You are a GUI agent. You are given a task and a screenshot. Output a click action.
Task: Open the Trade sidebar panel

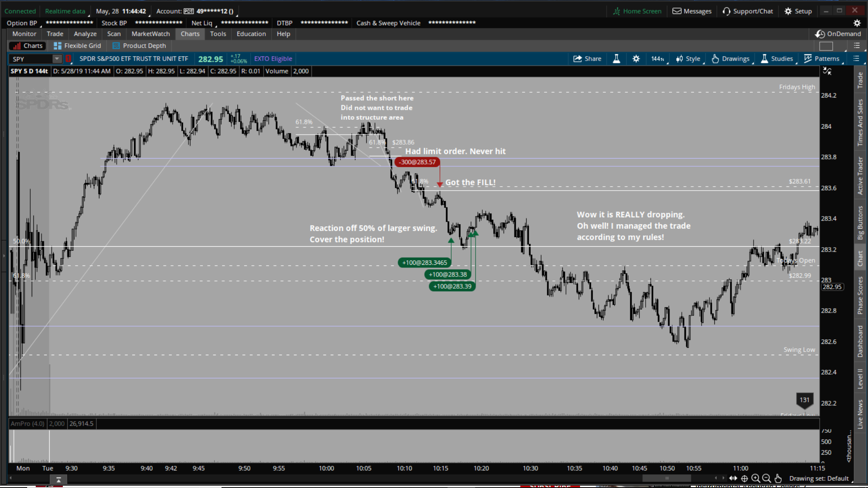click(860, 80)
